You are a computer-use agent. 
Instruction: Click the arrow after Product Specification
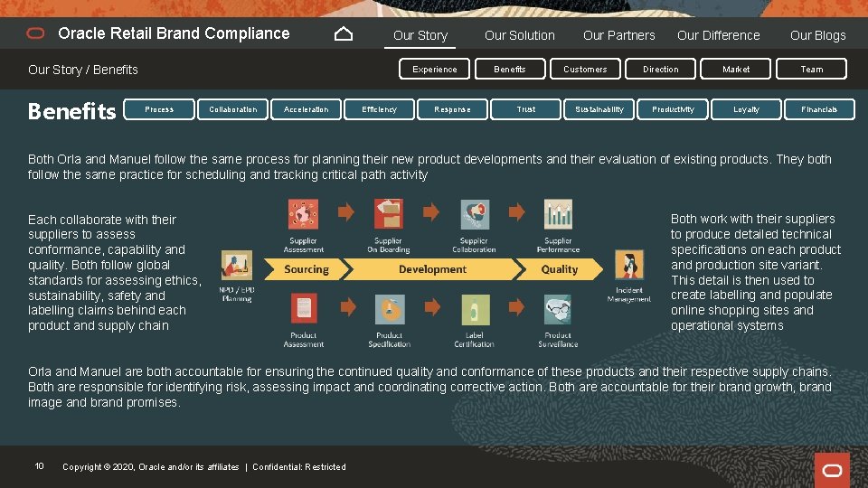[432, 306]
